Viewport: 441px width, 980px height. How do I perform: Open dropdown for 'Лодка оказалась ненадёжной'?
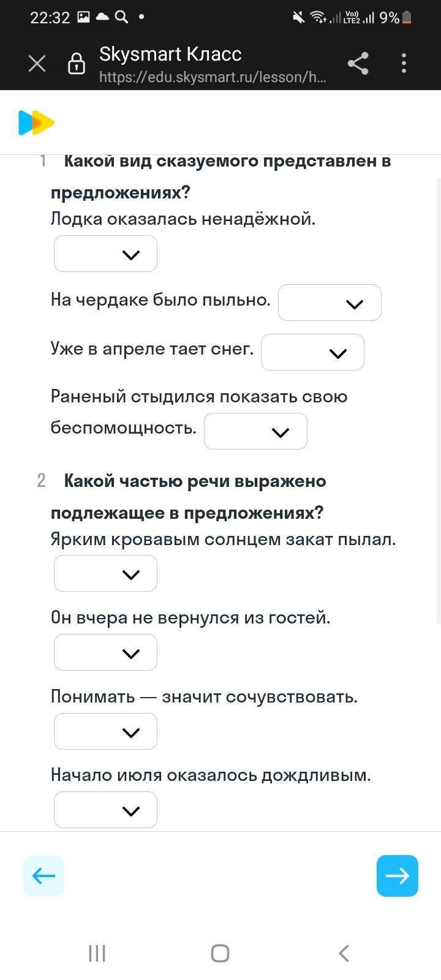pyautogui.click(x=105, y=254)
